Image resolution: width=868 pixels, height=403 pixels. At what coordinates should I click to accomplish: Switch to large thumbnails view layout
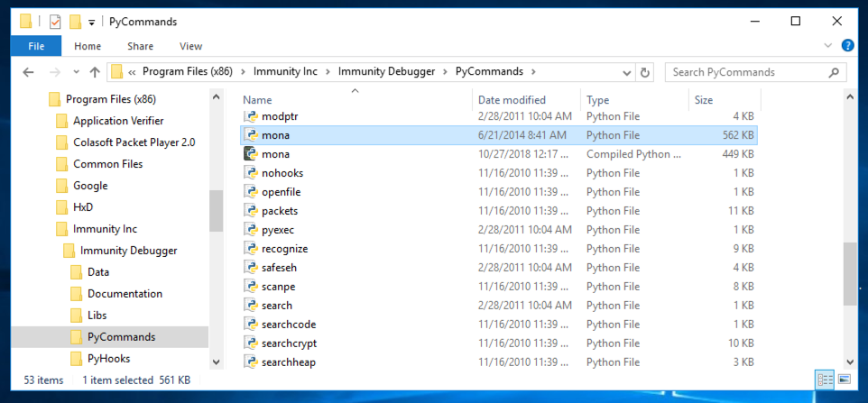pos(845,379)
